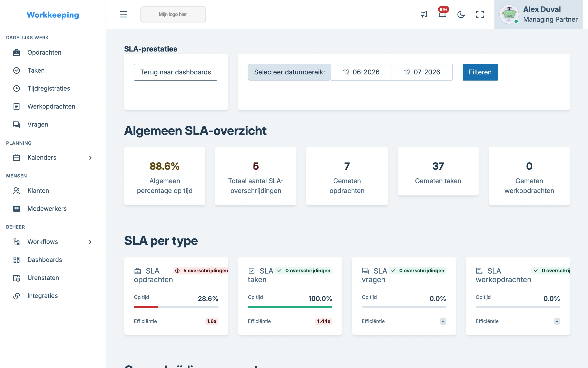Click the Medewerkers ID card icon
The width and height of the screenshot is (588, 368).
pos(16,209)
